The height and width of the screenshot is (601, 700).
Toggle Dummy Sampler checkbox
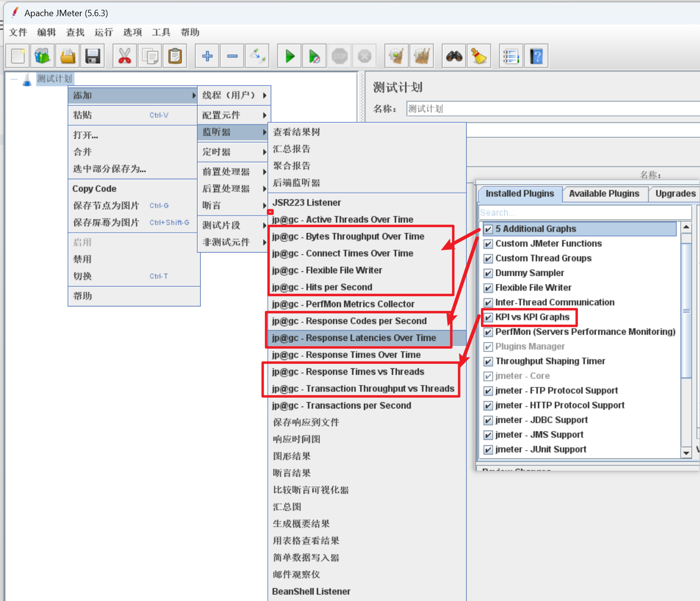pyautogui.click(x=488, y=273)
